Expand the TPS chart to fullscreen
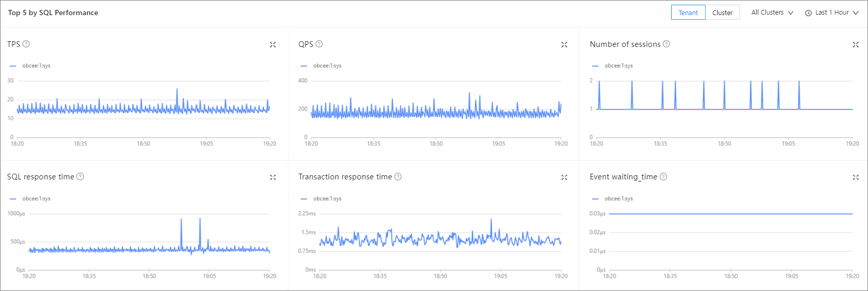868x291 pixels. pos(273,45)
